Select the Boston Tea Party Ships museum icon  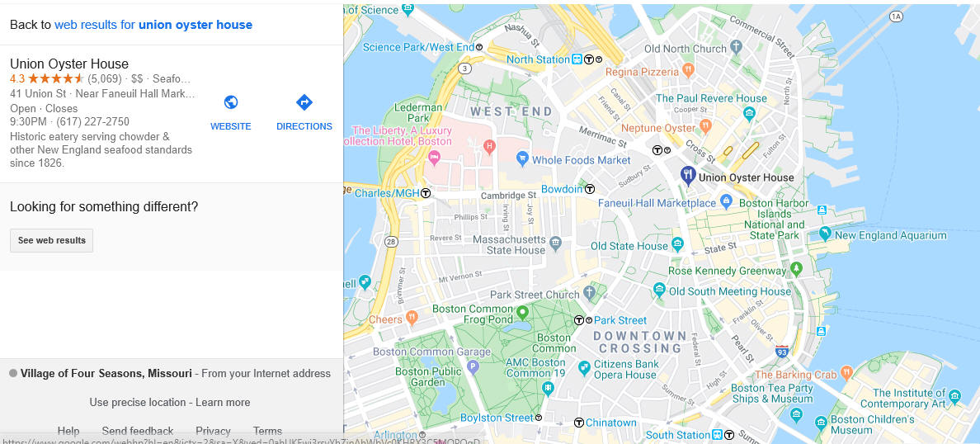[795, 413]
